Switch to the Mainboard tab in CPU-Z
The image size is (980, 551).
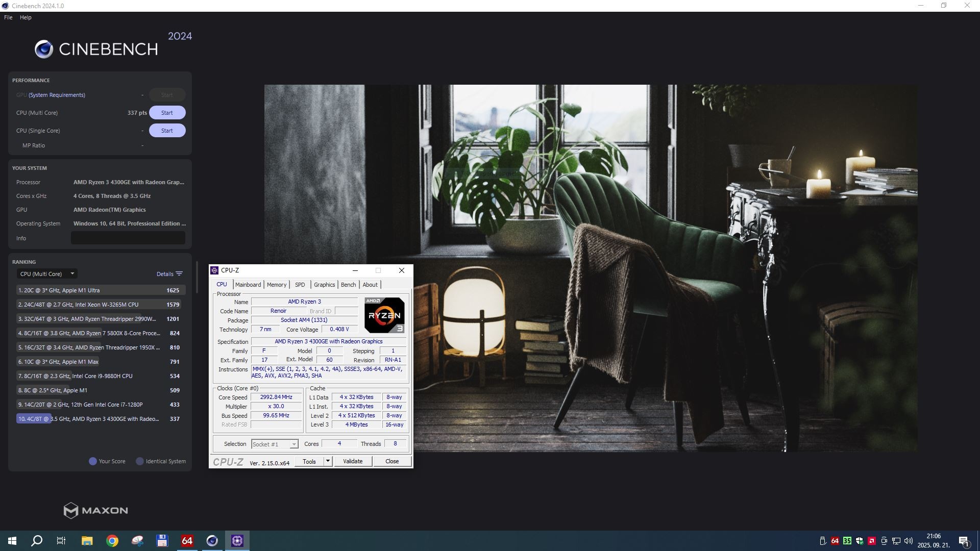[248, 285]
